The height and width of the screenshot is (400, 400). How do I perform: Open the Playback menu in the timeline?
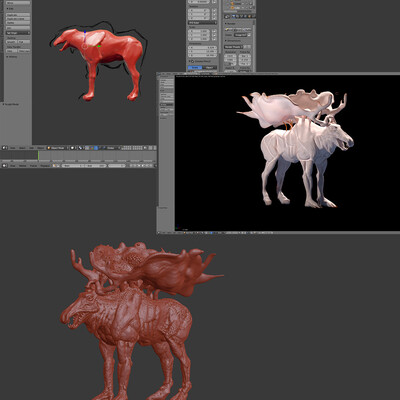click(45, 165)
